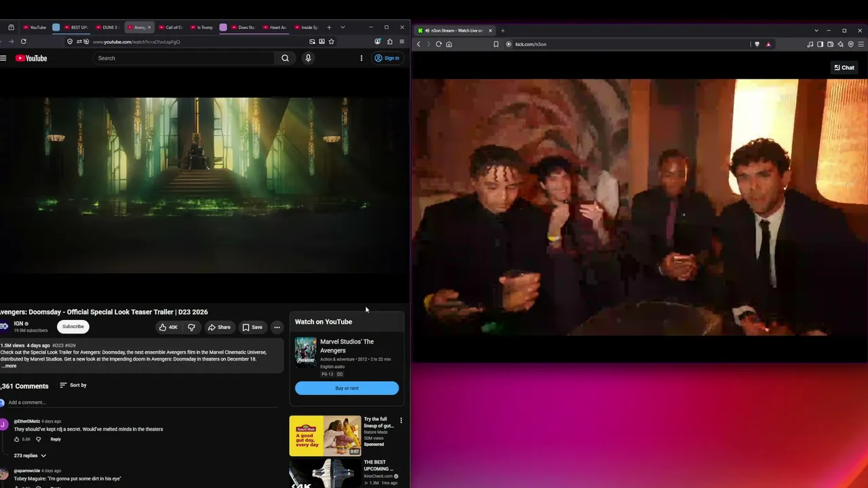Click the YouTube search magnifier button
Viewport: 868px width, 488px height.
285,58
